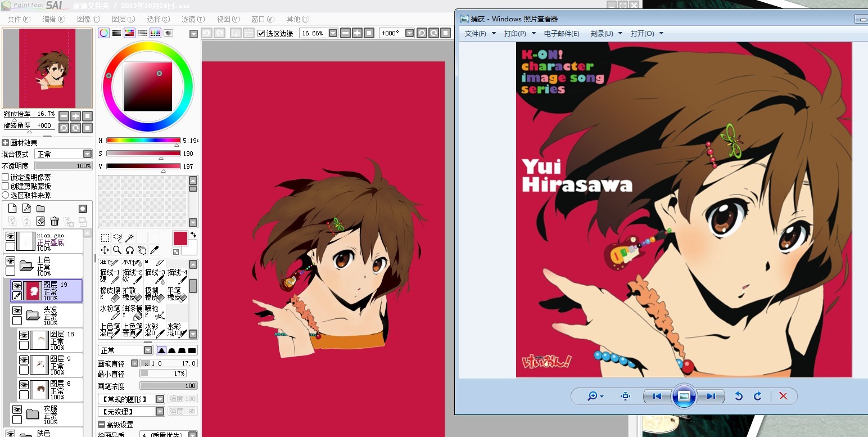Collapse the 高级设置 section
This screenshot has width=868, height=437.
(x=101, y=425)
